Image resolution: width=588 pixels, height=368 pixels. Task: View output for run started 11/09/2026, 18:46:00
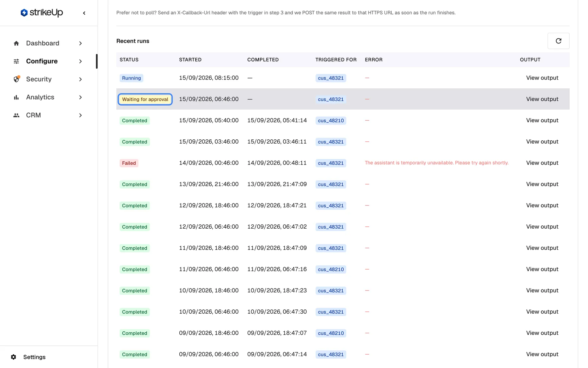coord(542,248)
